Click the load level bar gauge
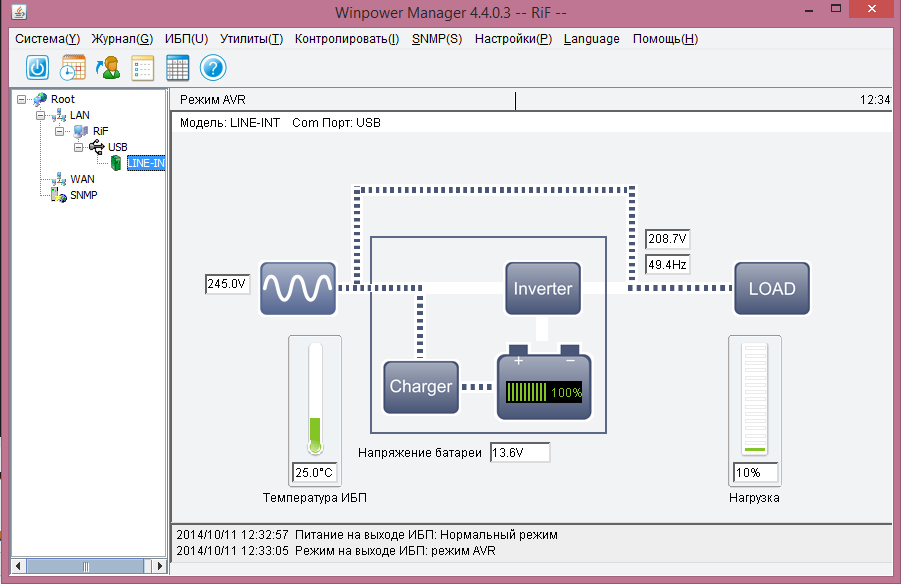Screen dimensions: 901x584 click(x=755, y=399)
